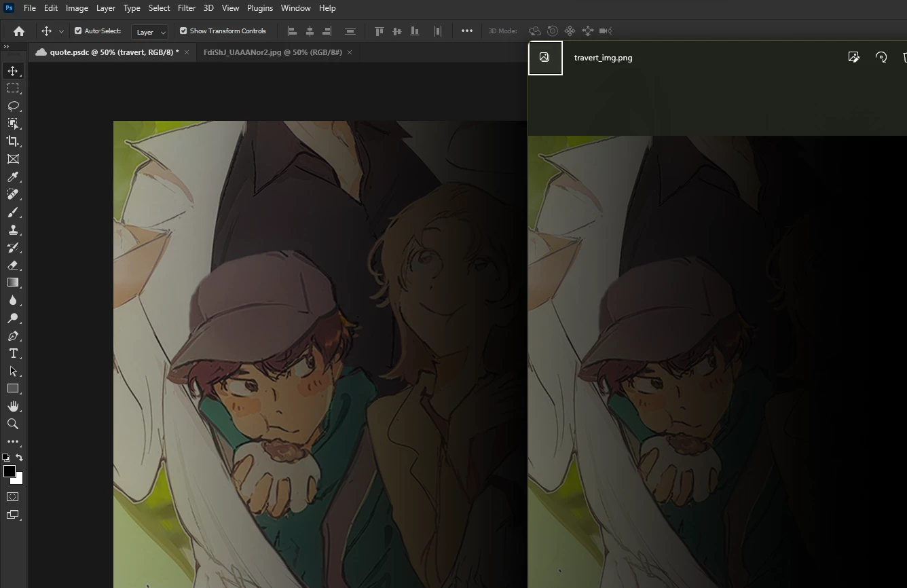Expand the collapsed toolbox with double arrows

[x=6, y=47]
